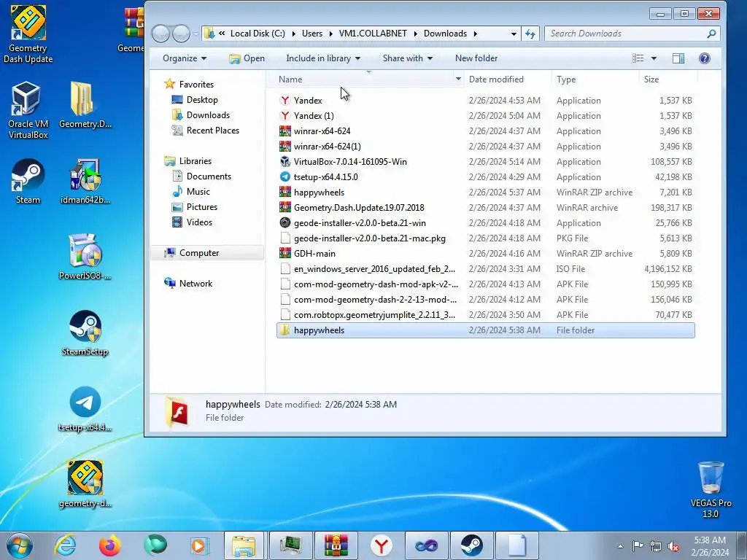Select Downloads in the navigation pane
The width and height of the screenshot is (747, 560).
208,114
